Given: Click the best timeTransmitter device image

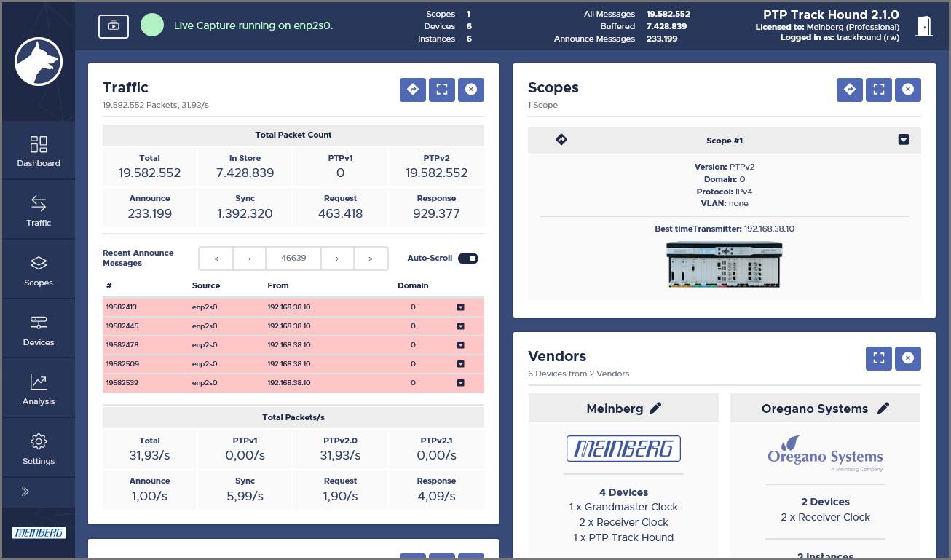Looking at the screenshot, I should [x=724, y=264].
